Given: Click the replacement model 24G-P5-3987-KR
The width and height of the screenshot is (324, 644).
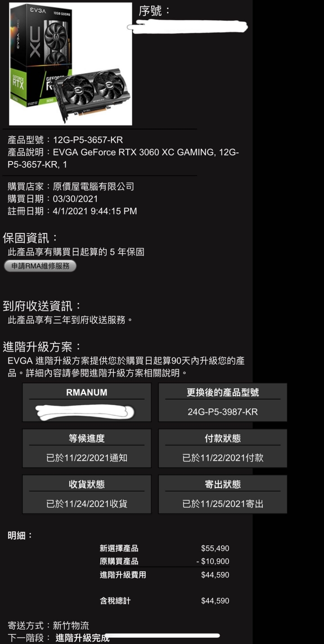Looking at the screenshot, I should [223, 412].
